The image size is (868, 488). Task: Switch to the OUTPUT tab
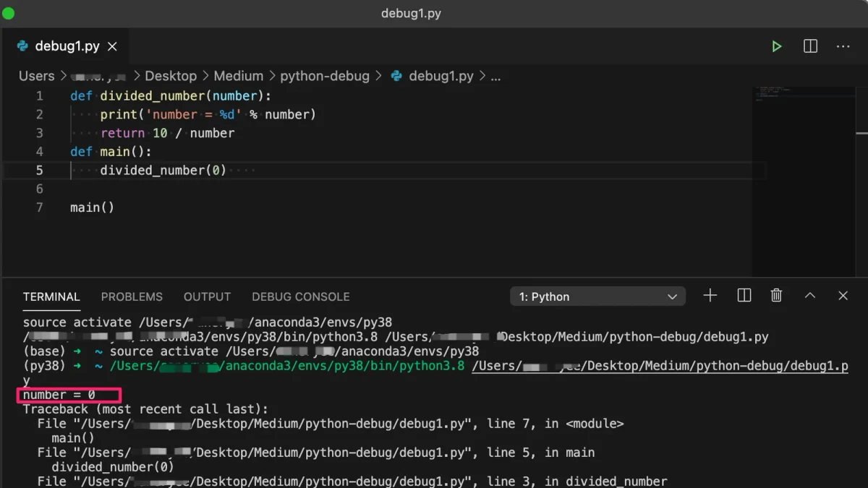point(207,296)
